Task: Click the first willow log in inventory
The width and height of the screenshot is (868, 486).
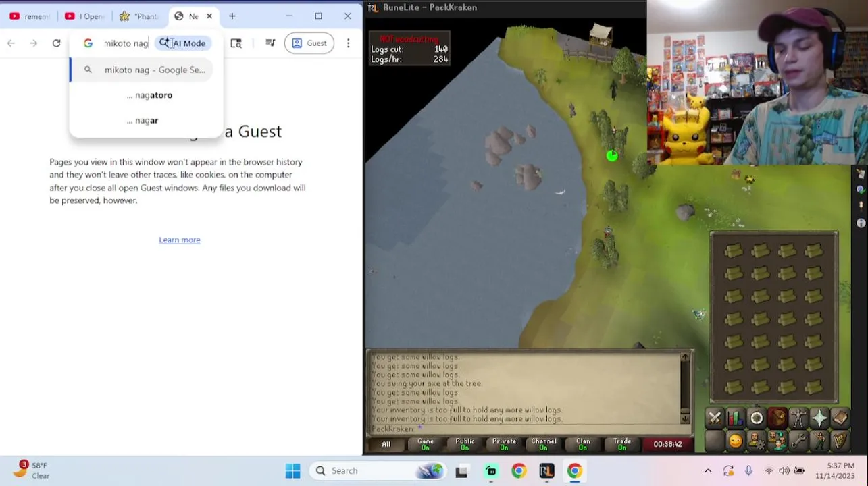Action: click(x=734, y=251)
